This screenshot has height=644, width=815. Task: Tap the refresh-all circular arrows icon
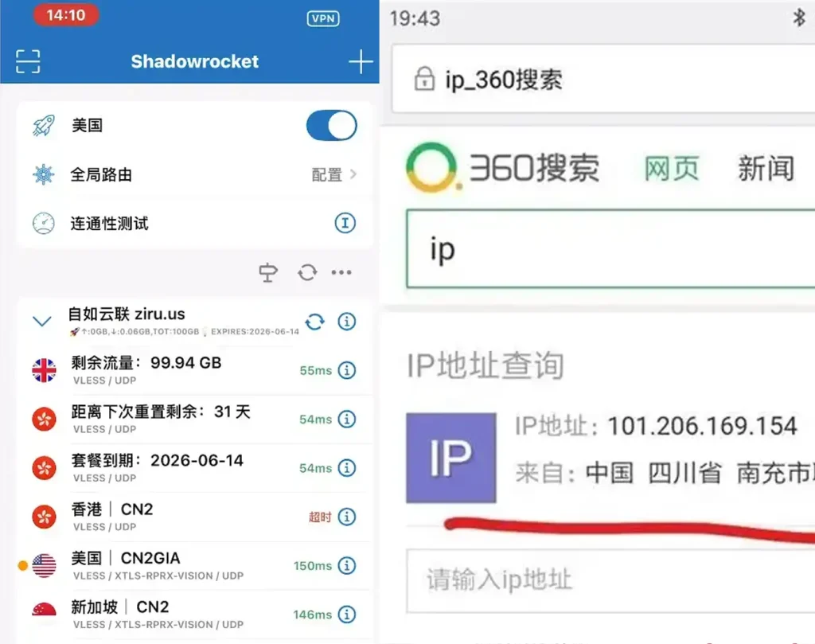click(307, 272)
